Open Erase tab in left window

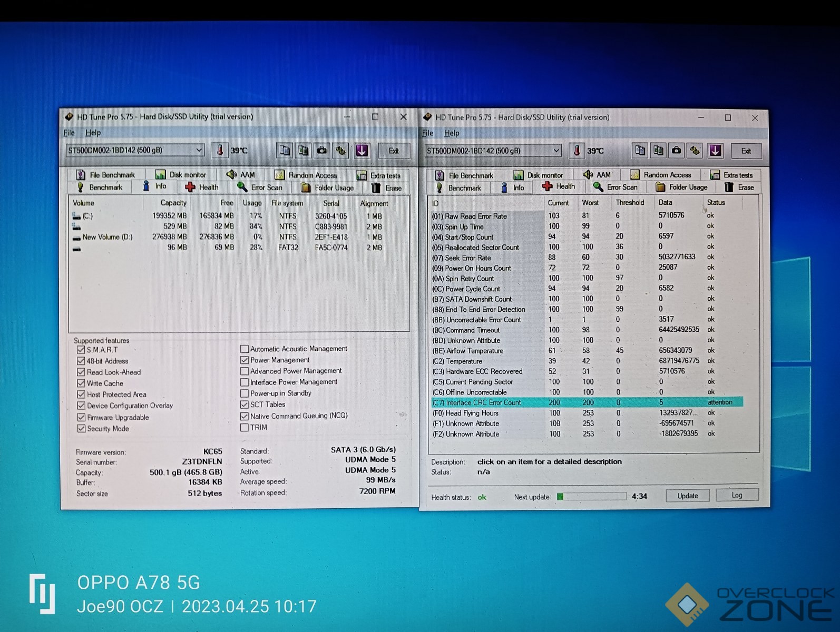coord(387,188)
